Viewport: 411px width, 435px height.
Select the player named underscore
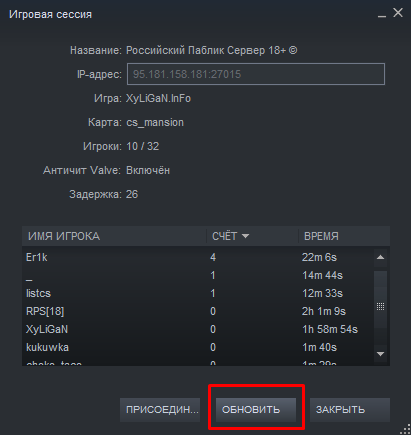coord(198,276)
